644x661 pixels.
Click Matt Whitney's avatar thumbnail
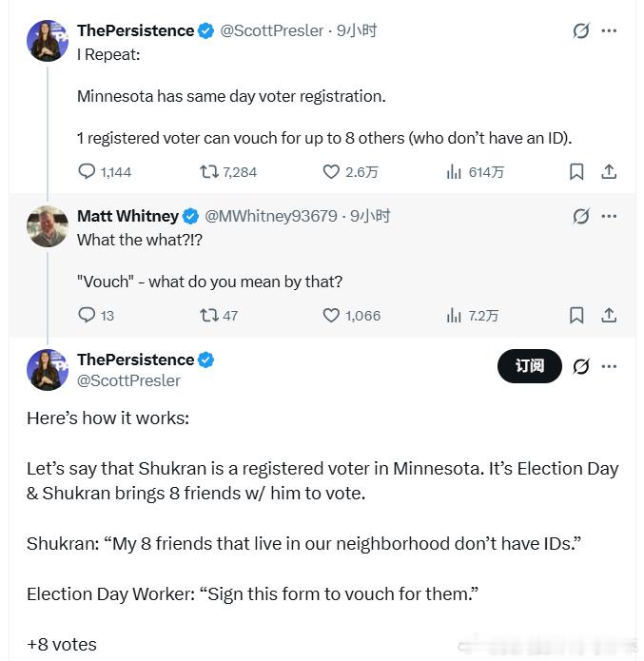point(48,226)
